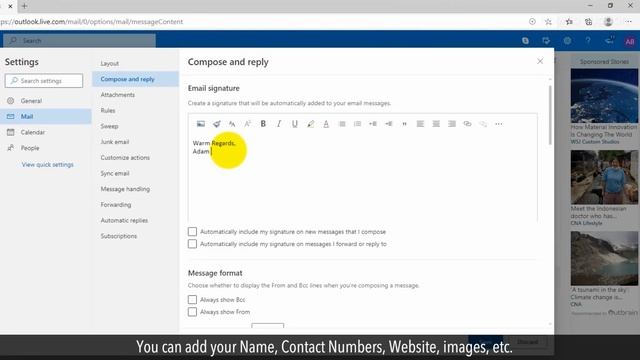The width and height of the screenshot is (640, 360).
Task: Focus the Search settings field
Action: tap(44, 81)
